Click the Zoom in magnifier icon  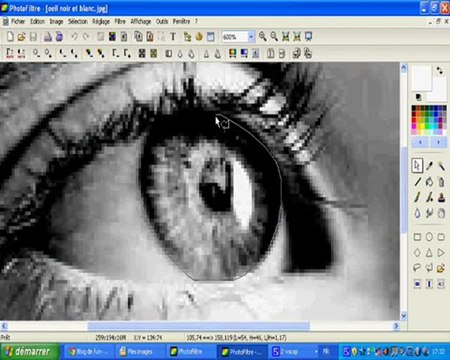tap(263, 36)
